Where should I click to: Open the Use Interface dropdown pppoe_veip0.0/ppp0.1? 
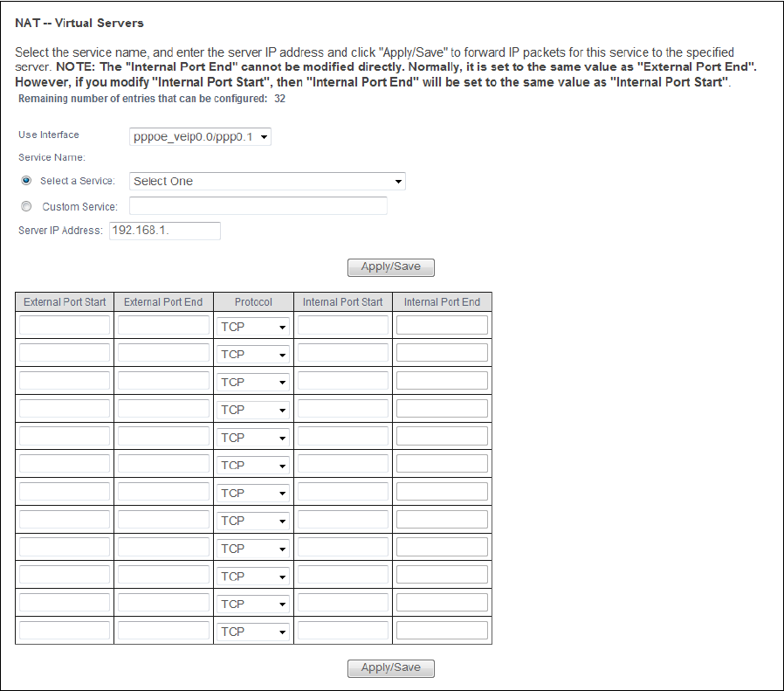click(x=200, y=136)
